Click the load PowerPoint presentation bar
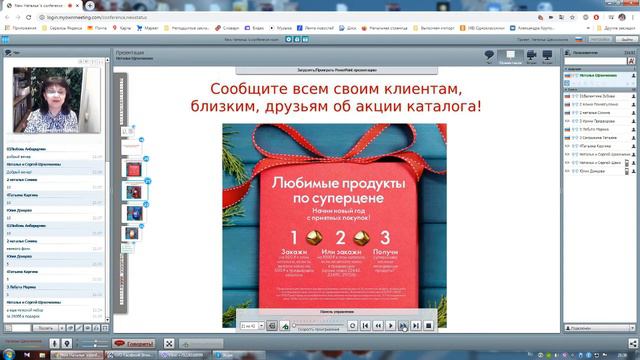The width and height of the screenshot is (640, 360). coord(337,70)
